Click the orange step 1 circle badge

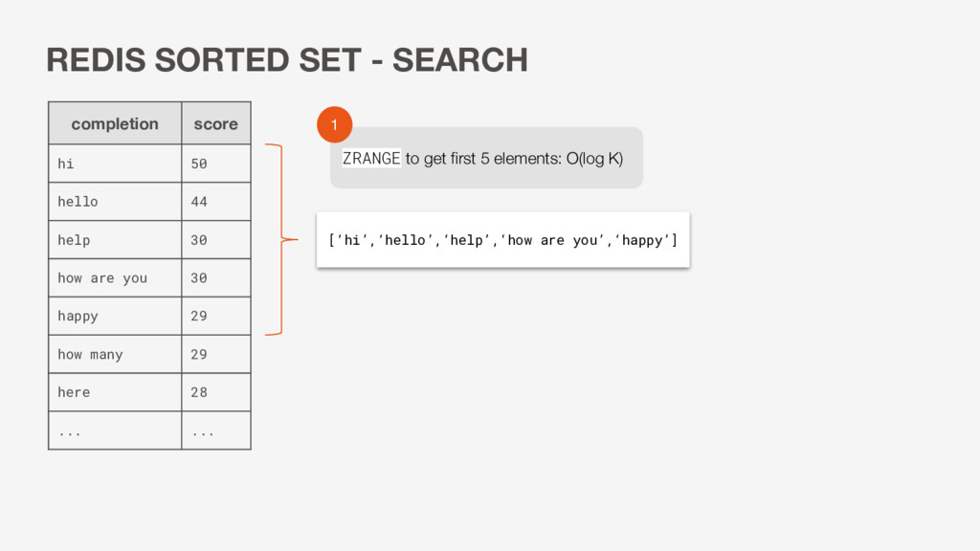(334, 124)
